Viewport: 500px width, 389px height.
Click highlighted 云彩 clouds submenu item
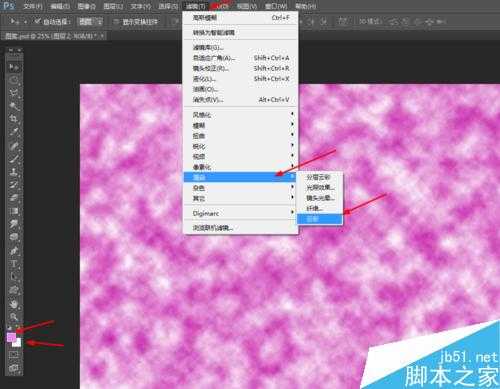pos(320,219)
